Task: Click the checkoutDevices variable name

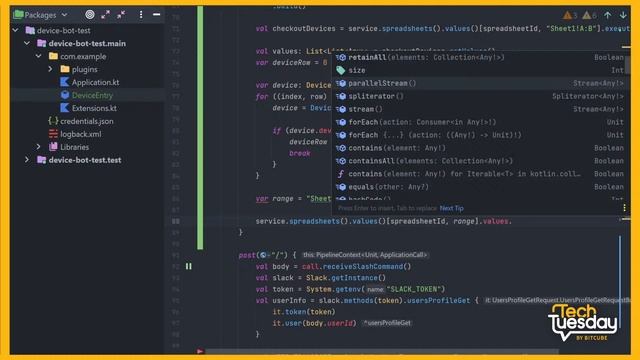Action: [304, 29]
